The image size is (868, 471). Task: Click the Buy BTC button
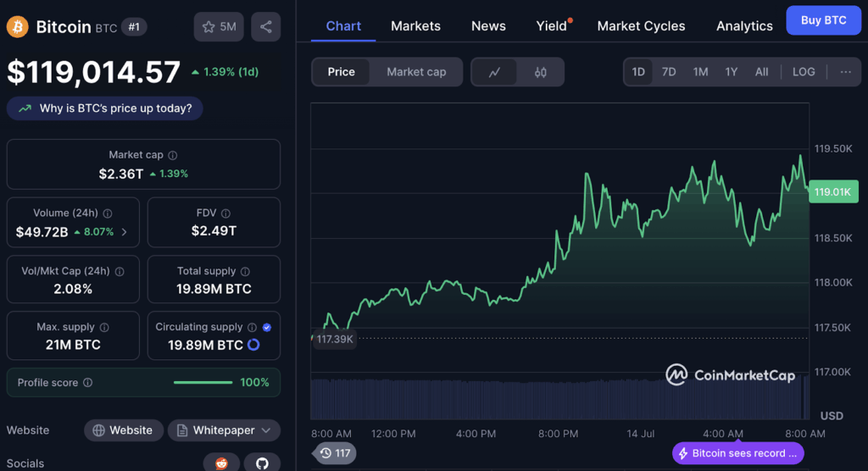tap(823, 20)
